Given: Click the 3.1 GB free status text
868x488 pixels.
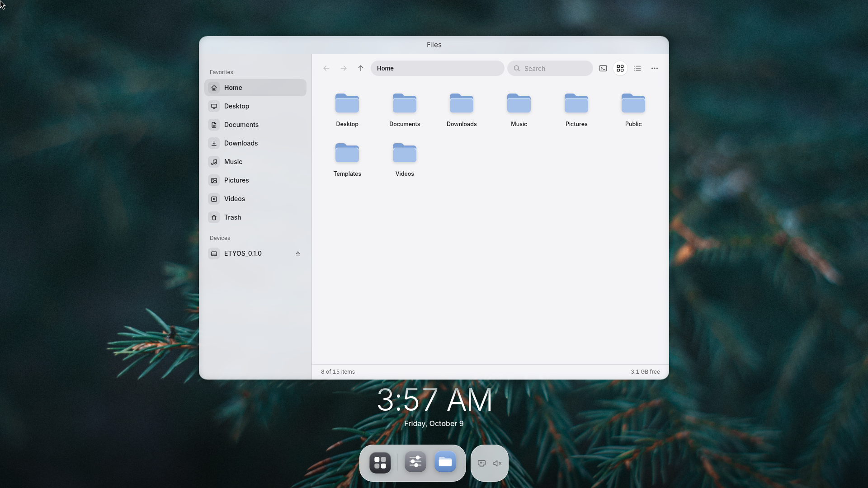Looking at the screenshot, I should coord(645,372).
